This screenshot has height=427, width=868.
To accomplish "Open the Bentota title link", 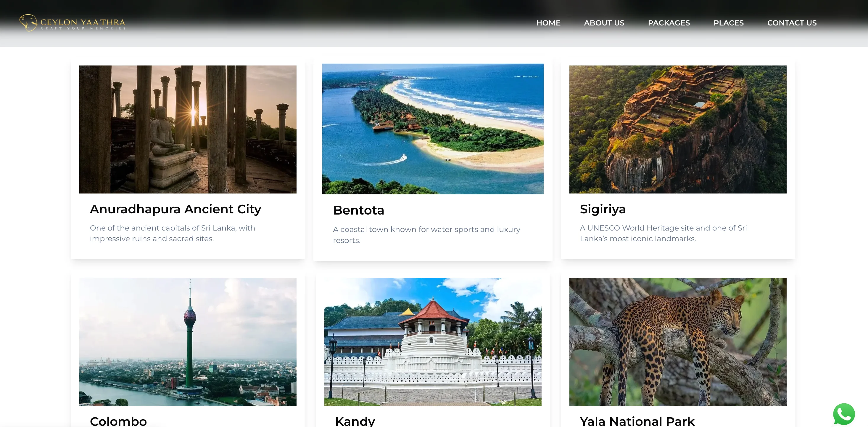I will (x=358, y=210).
